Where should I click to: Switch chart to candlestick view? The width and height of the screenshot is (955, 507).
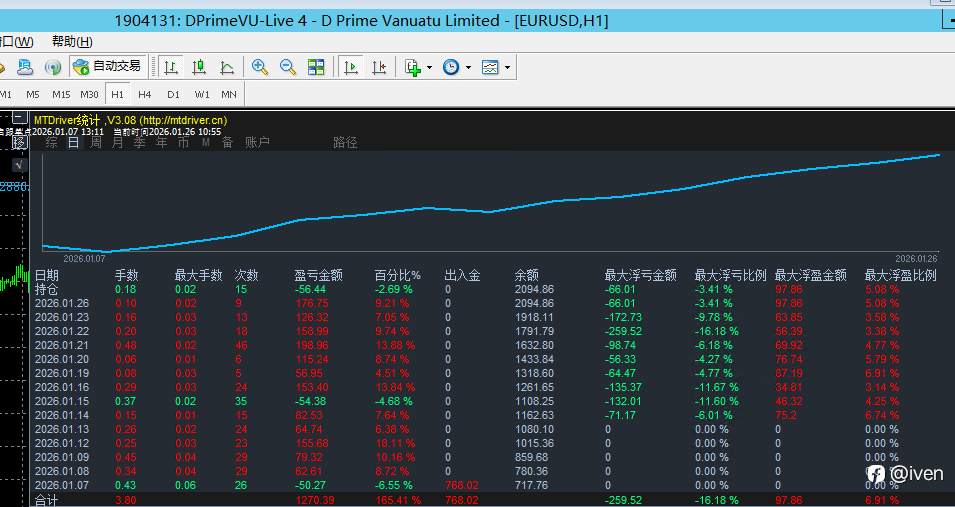click(199, 67)
